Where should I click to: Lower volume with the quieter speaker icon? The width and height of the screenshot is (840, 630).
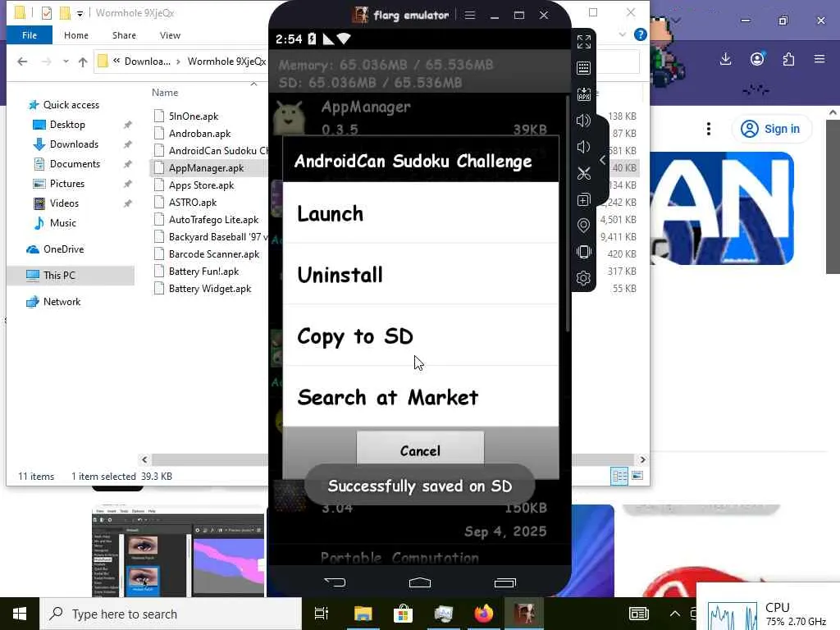[x=584, y=147]
